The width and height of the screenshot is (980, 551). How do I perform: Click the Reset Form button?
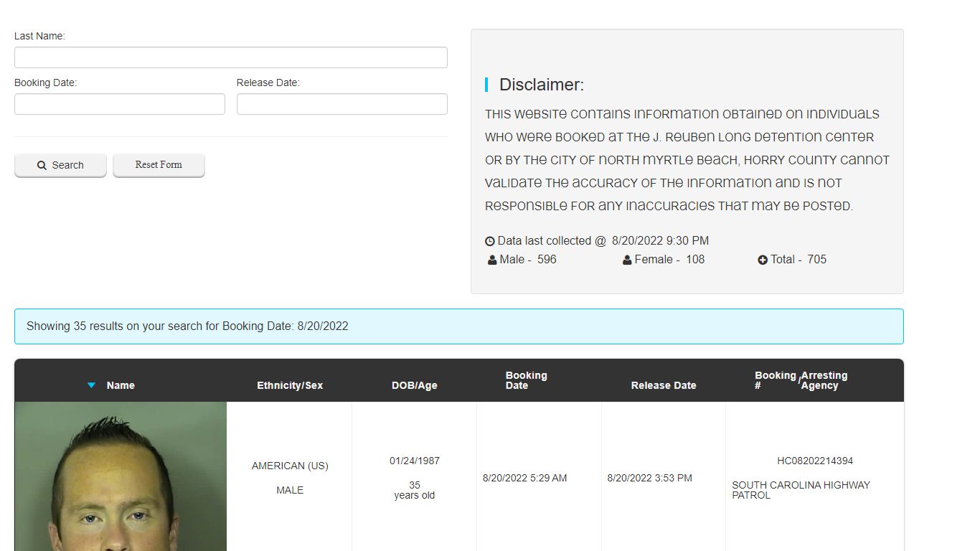click(x=159, y=165)
